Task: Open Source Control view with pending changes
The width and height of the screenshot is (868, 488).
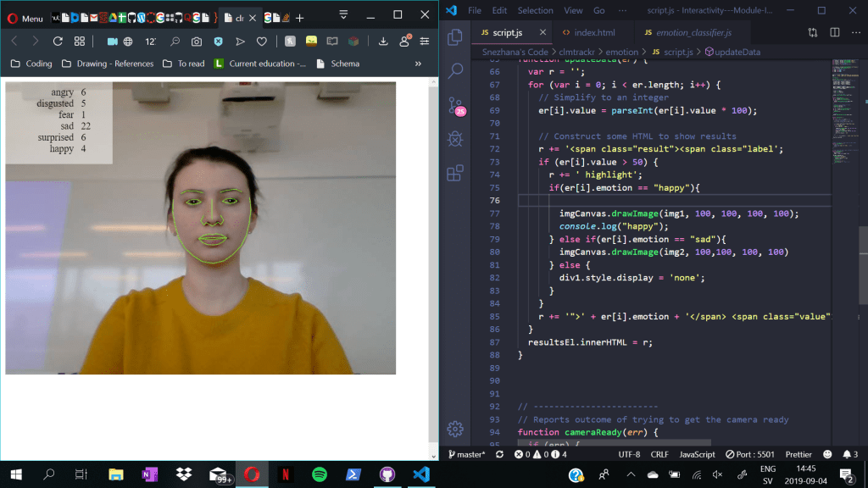Action: click(455, 105)
